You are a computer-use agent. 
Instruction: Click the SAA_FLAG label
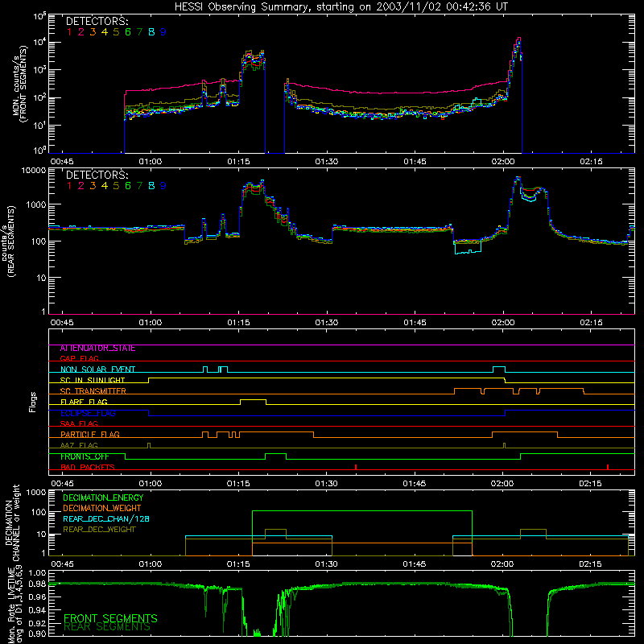tap(79, 423)
